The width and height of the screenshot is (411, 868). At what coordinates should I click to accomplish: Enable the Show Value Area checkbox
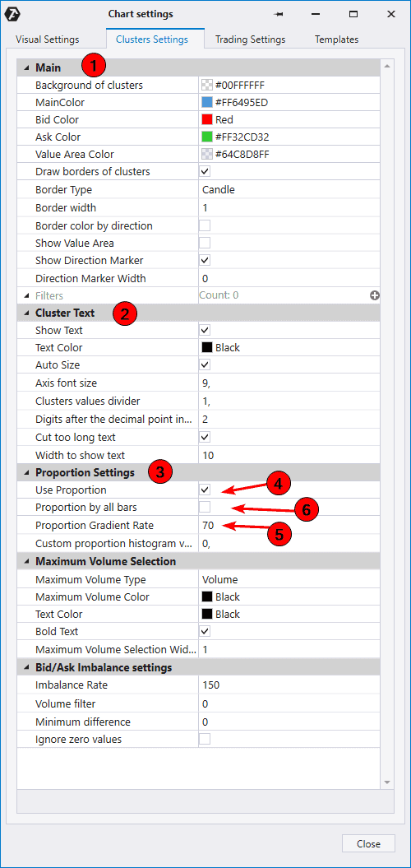[205, 243]
